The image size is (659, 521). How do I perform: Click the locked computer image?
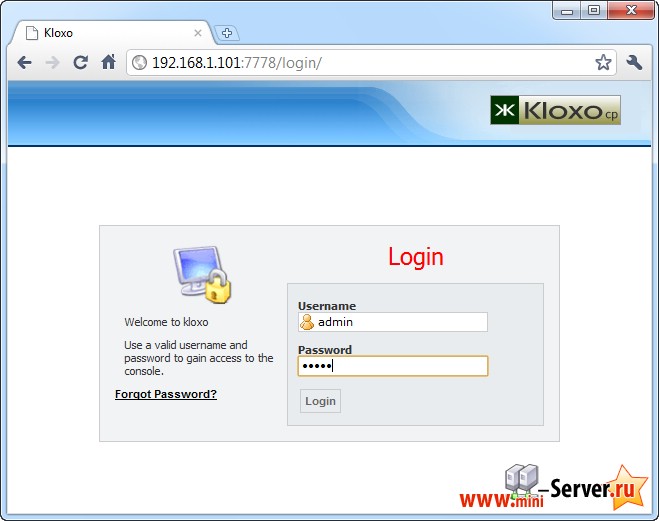[x=202, y=274]
